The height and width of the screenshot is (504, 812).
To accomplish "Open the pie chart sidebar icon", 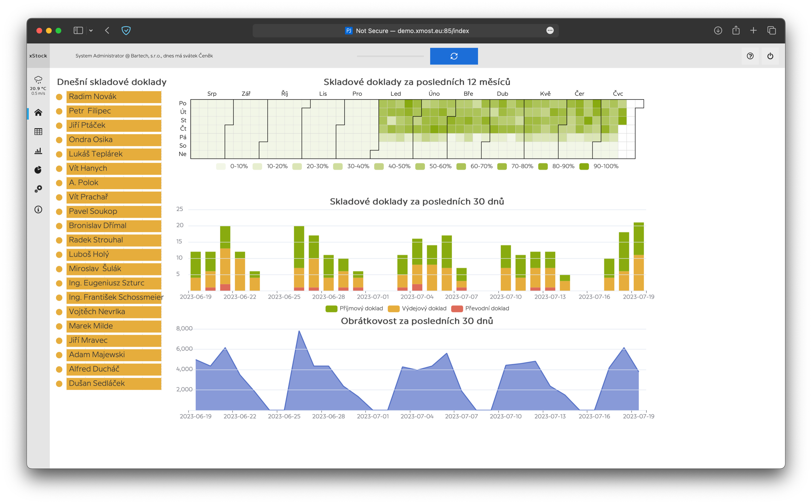I will pyautogui.click(x=38, y=170).
